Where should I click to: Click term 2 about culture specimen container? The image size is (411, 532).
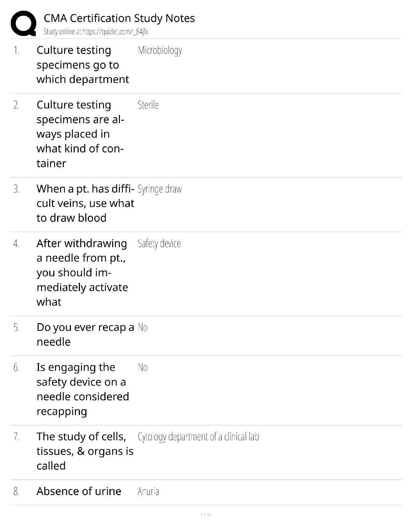point(80,134)
